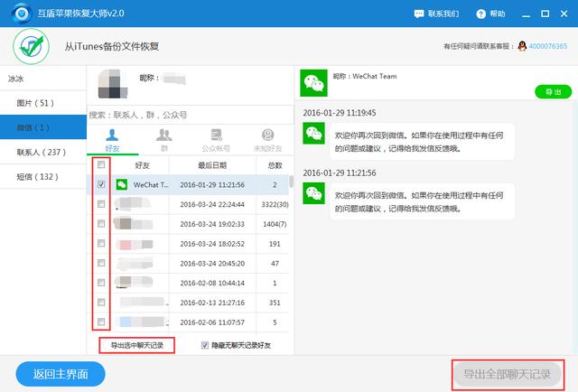578x392 pixels.
Task: Close the application window
Action: 564,14
